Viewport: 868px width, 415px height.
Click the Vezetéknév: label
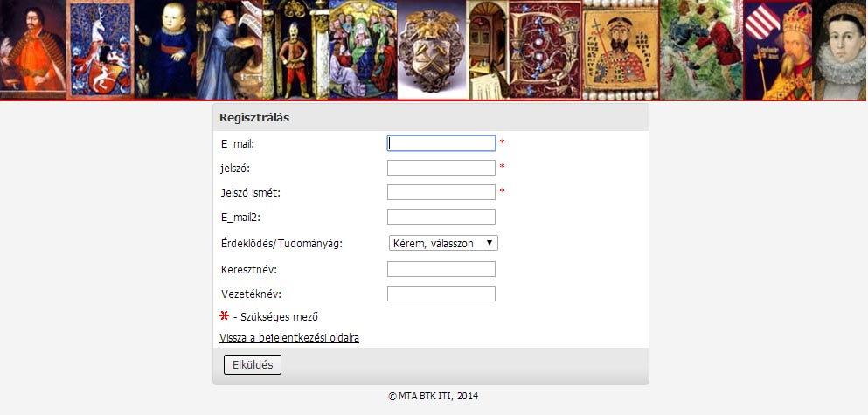(x=251, y=294)
